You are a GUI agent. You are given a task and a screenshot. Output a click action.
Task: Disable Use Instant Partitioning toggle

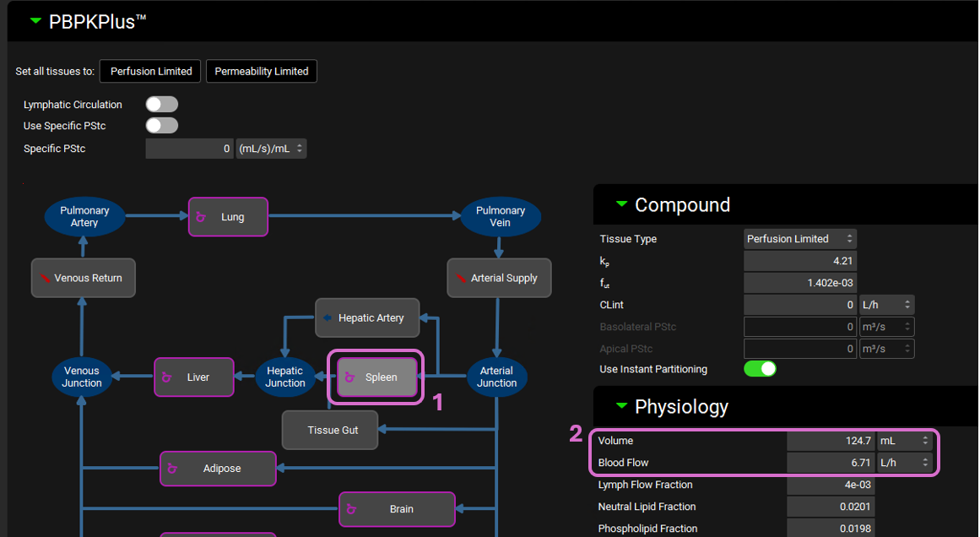pyautogui.click(x=760, y=369)
